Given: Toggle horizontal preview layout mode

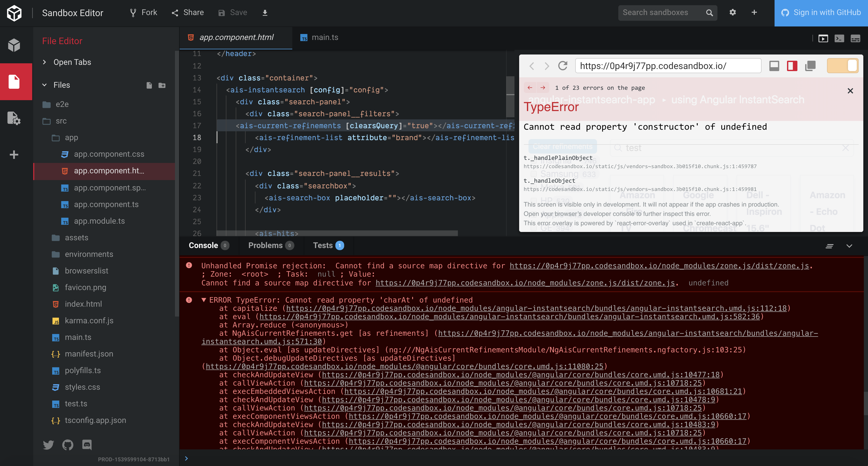Looking at the screenshot, I should 774,66.
